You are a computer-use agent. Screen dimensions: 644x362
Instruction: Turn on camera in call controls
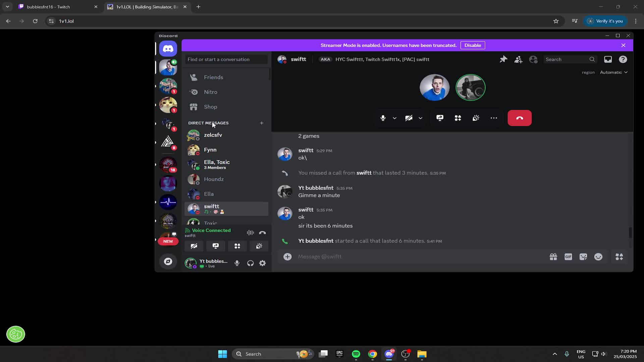(x=409, y=118)
